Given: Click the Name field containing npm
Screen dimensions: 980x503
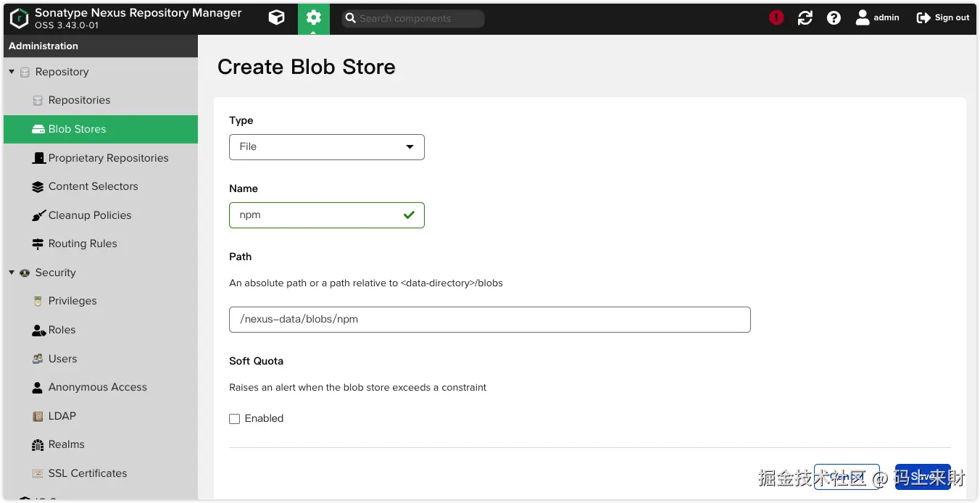Looking at the screenshot, I should click(x=315, y=215).
